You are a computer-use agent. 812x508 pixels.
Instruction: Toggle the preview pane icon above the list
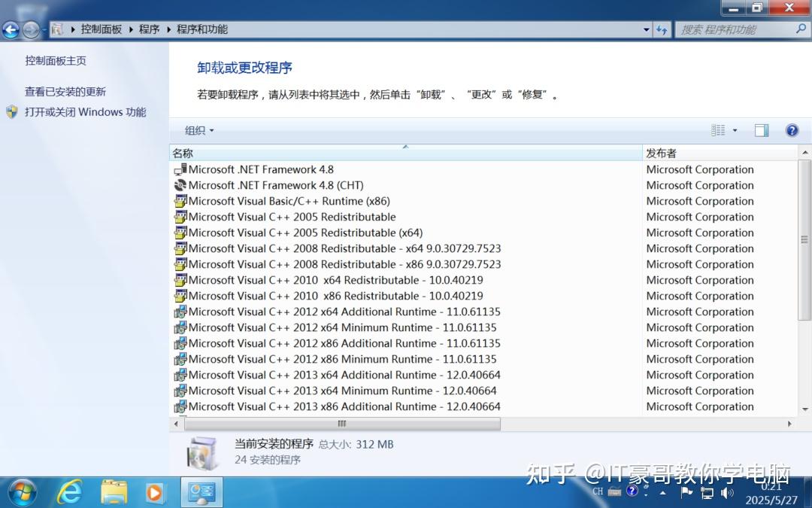pos(761,129)
